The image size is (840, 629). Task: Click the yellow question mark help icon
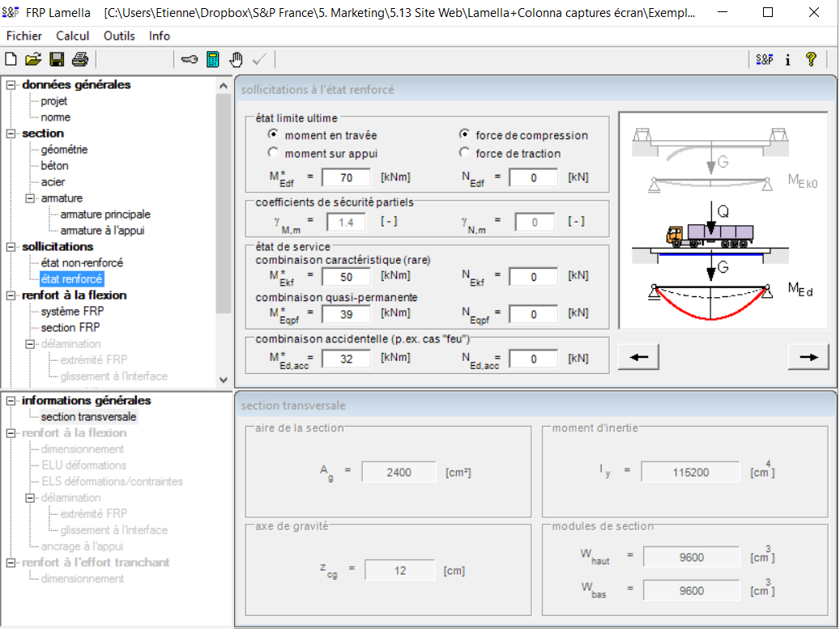coord(810,59)
